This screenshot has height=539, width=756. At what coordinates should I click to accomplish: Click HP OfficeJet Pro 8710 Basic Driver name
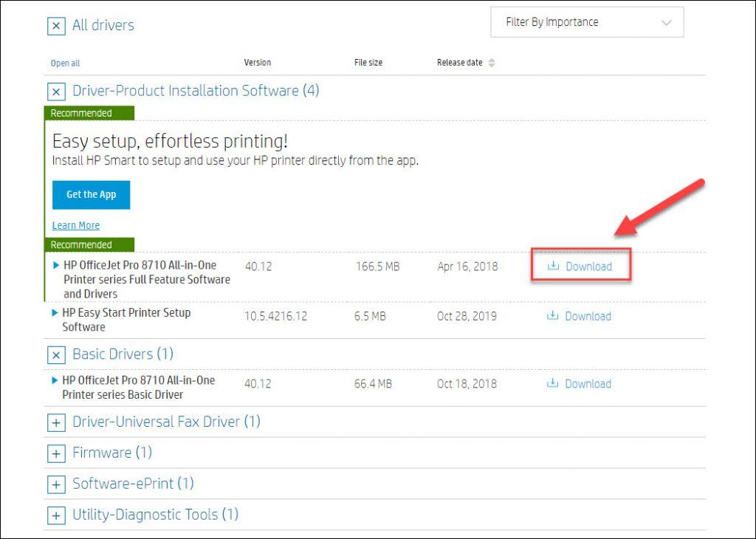click(138, 387)
